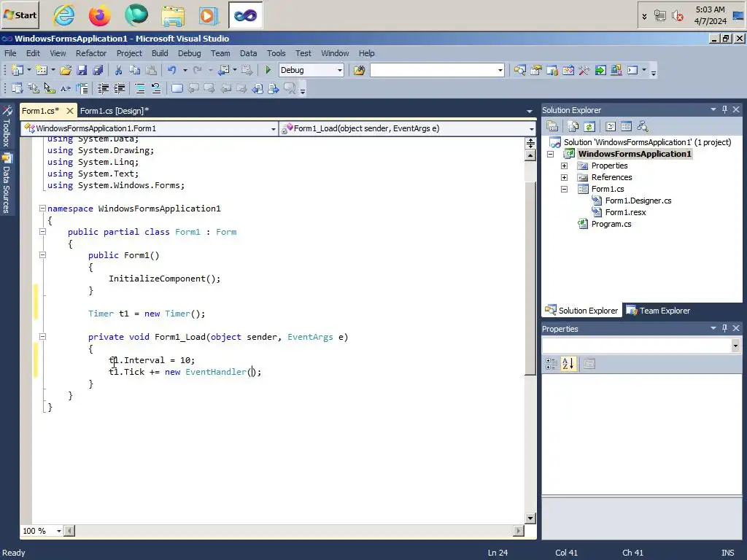Toggle auto-hide pin on Properties panel
747x560 pixels.
[724, 329]
